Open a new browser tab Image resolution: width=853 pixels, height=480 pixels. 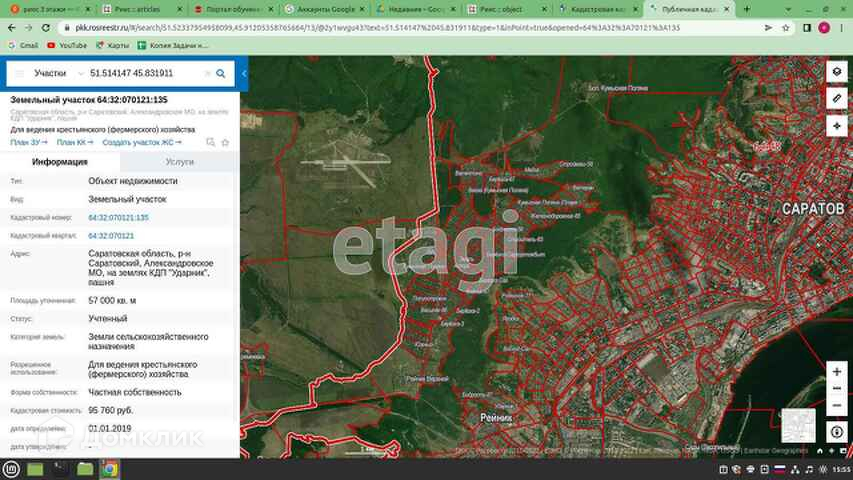tap(747, 9)
